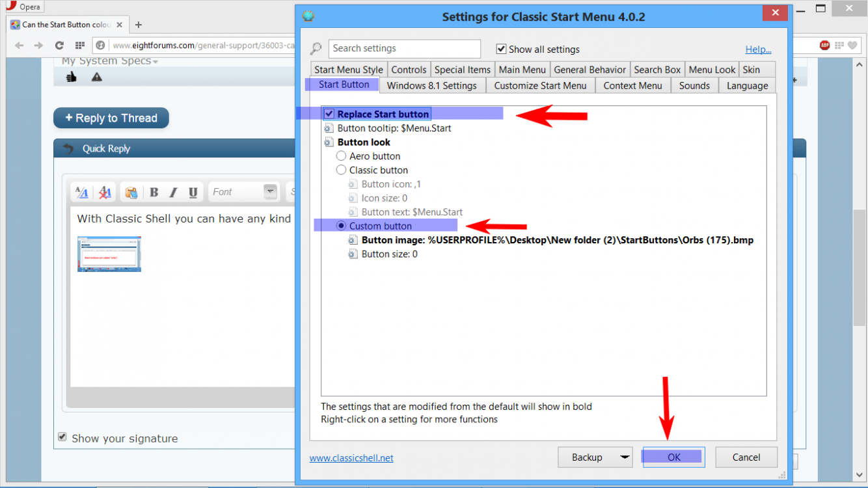Click the browser page scroll-up arrow
868x488 pixels.
coord(860,64)
